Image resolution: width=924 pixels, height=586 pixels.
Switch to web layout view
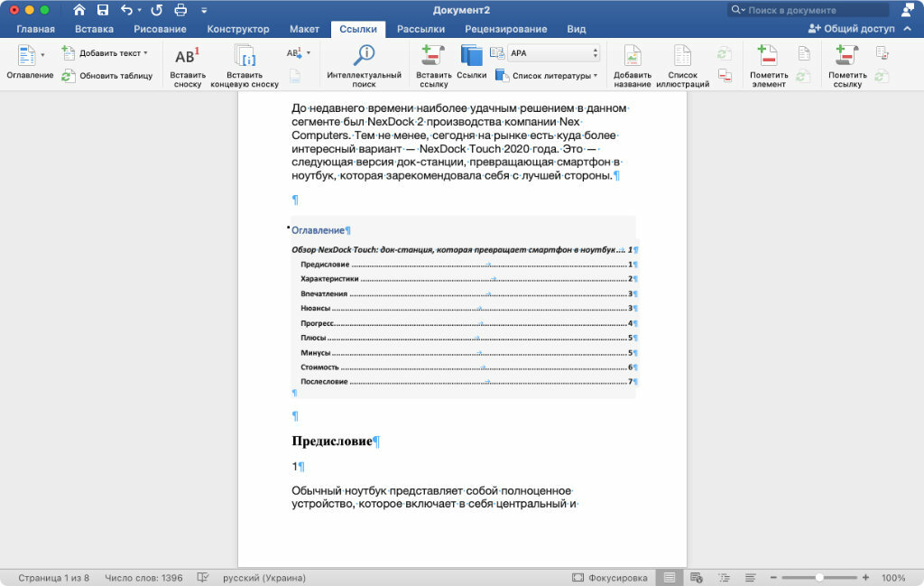(x=697, y=578)
